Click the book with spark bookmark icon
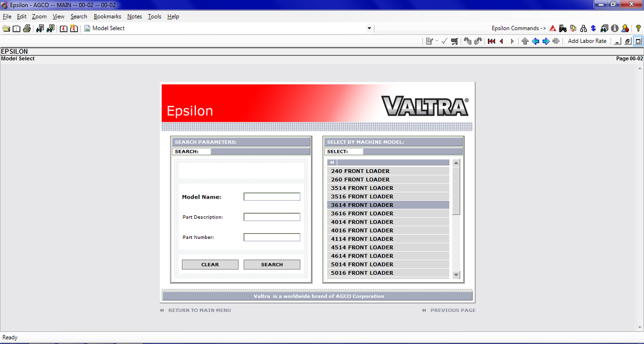Screen dimensions: 644x344 (x=74, y=29)
